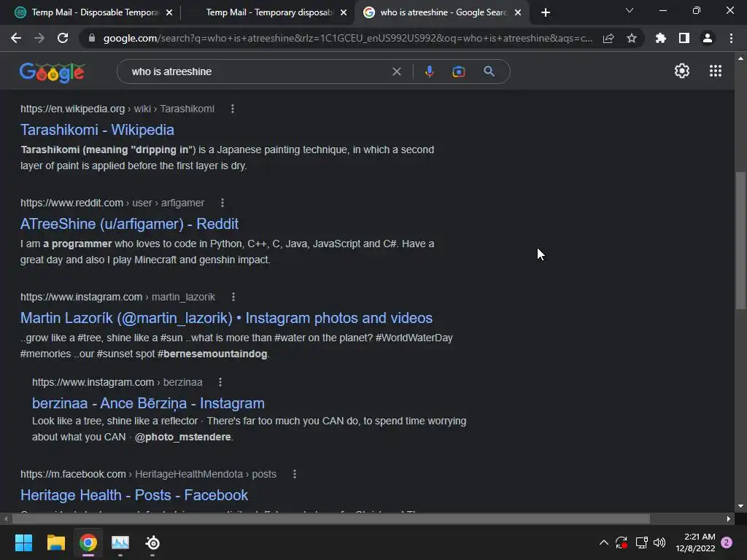Open Chrome from taskbar
The width and height of the screenshot is (747, 560).
(88, 542)
